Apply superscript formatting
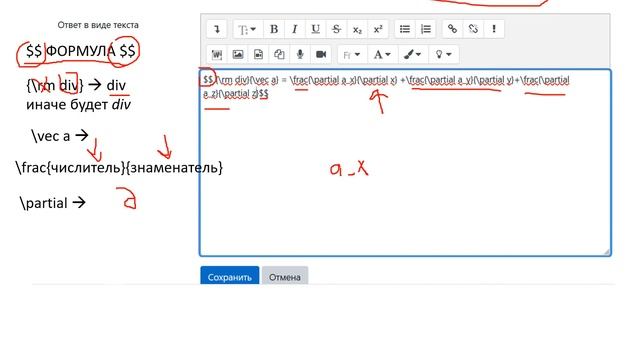 click(378, 29)
